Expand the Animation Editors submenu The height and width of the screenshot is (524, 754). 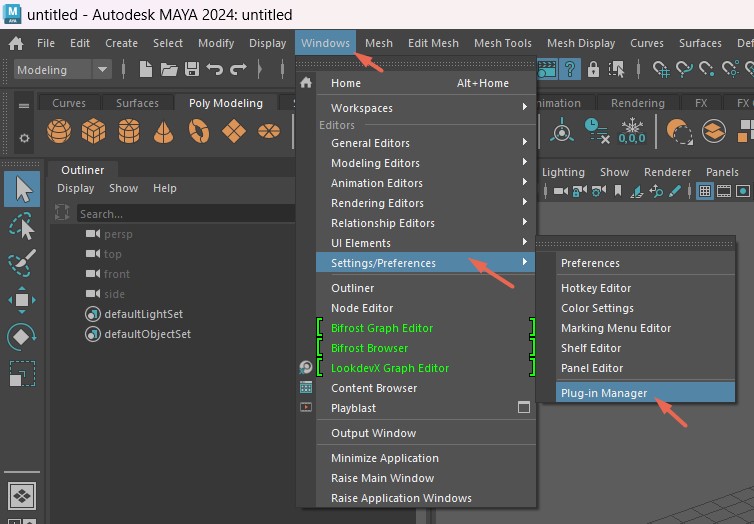(x=426, y=183)
